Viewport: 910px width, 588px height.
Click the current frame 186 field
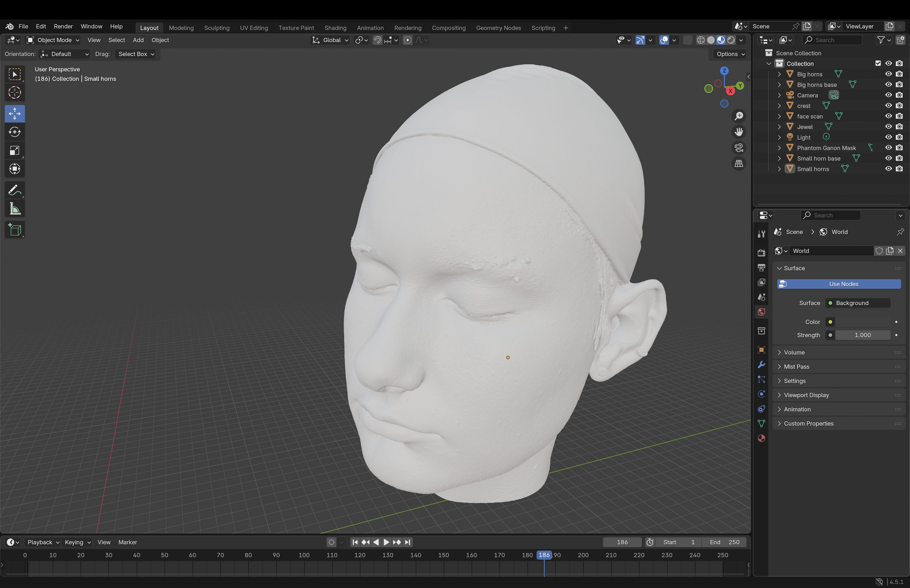pyautogui.click(x=622, y=542)
